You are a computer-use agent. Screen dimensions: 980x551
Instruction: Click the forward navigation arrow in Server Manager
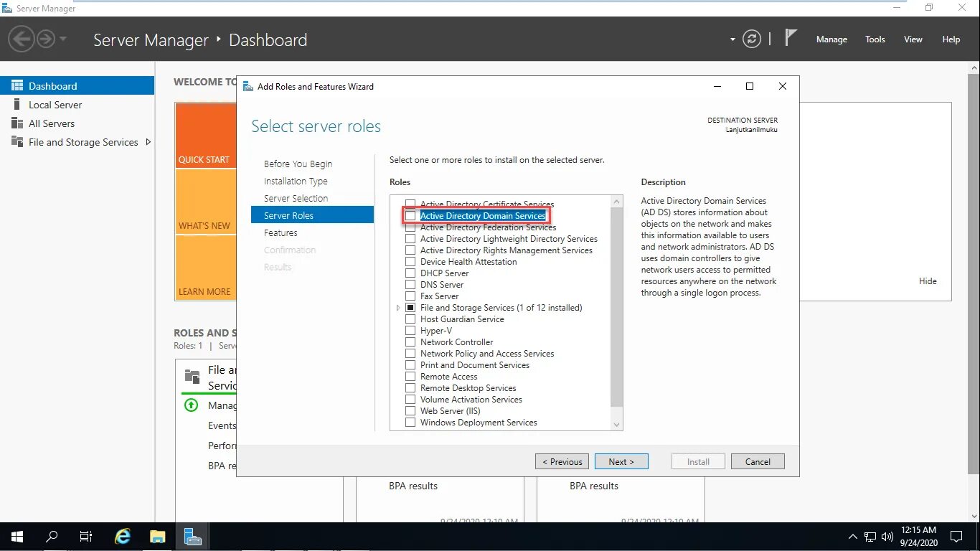click(x=46, y=39)
